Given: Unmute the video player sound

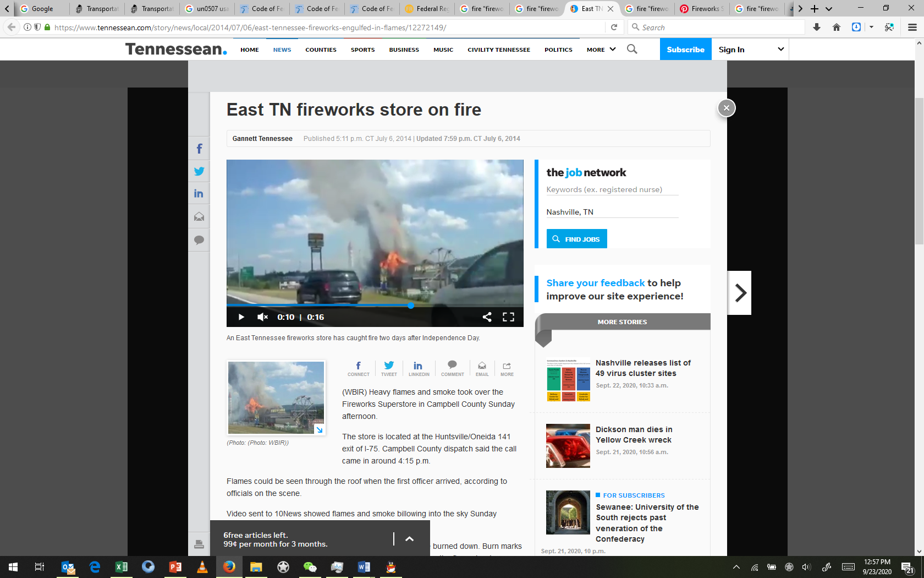Looking at the screenshot, I should point(262,317).
